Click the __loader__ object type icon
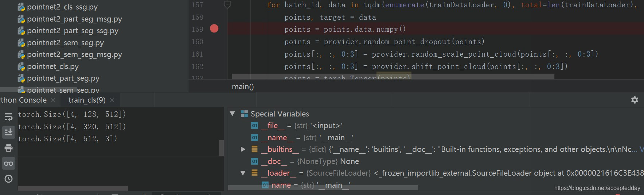Image resolution: width=644 pixels, height=195 pixels. 255,173
